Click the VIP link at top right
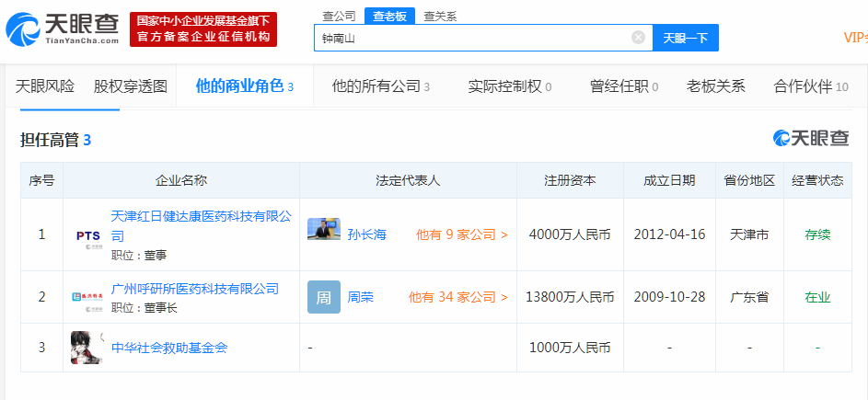The height and width of the screenshot is (400, 868). (x=855, y=38)
